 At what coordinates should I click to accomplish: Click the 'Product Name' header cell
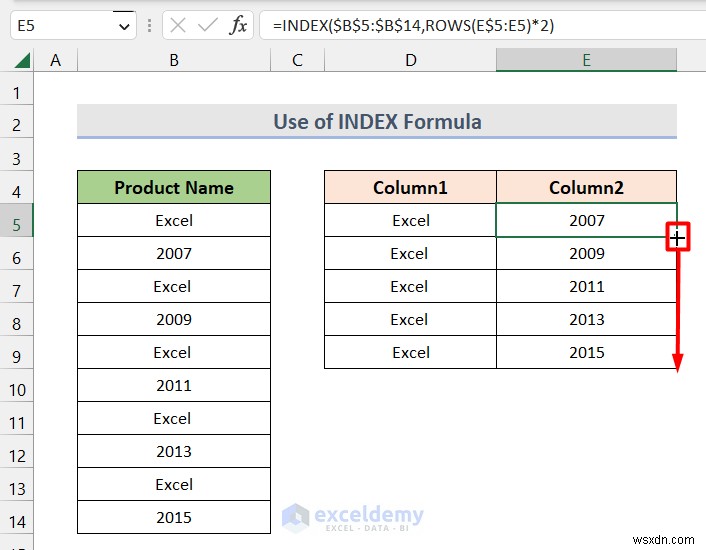[174, 187]
